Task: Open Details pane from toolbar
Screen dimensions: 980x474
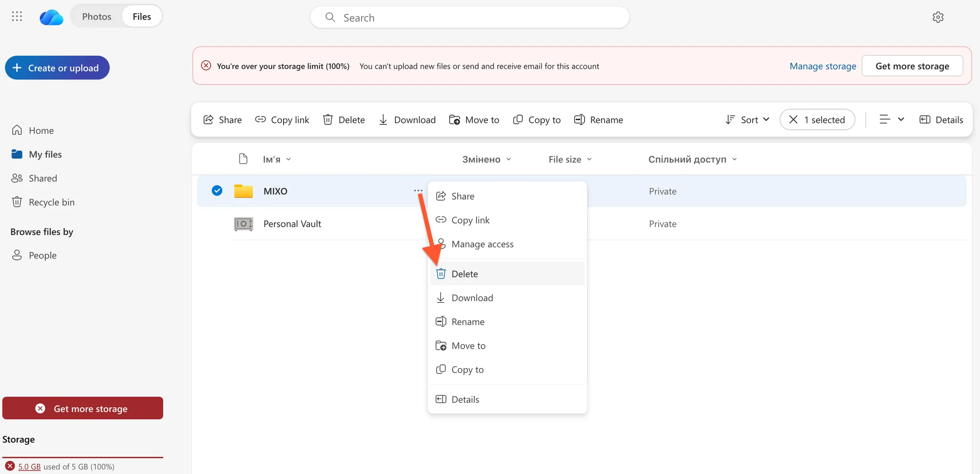Action: pos(941,119)
